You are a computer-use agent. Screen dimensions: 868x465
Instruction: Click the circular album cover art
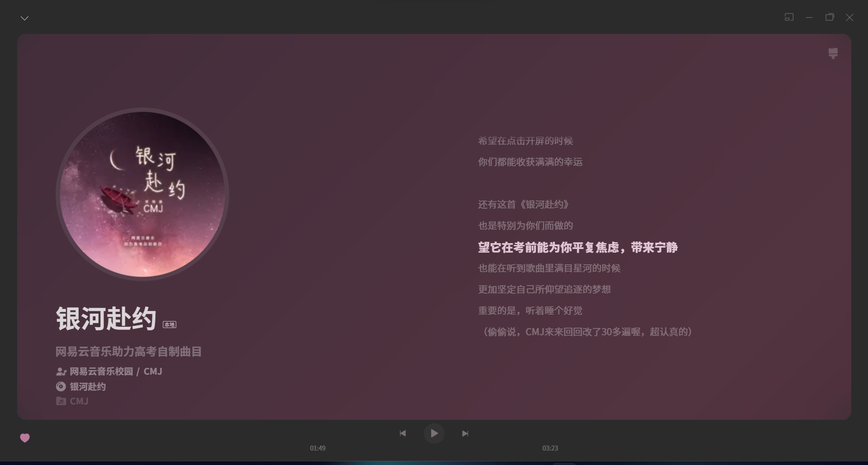[142, 193]
